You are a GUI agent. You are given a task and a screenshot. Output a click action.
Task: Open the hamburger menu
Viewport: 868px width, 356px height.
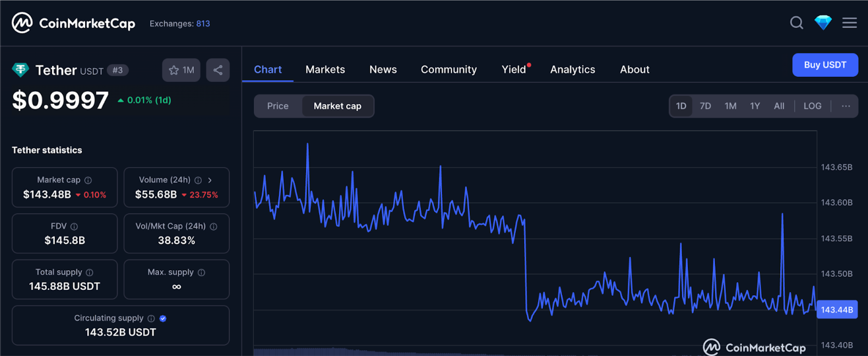(x=850, y=23)
